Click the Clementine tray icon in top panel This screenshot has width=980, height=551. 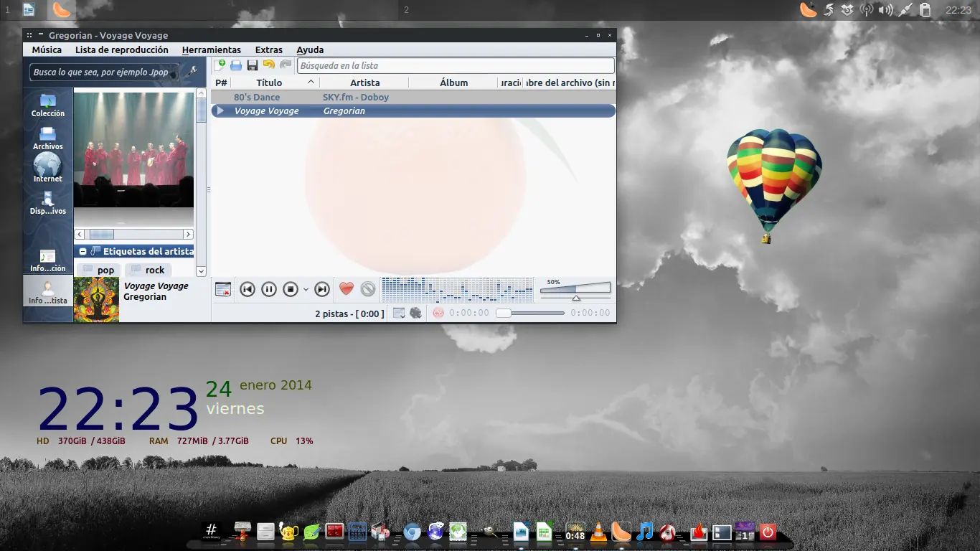(x=809, y=9)
